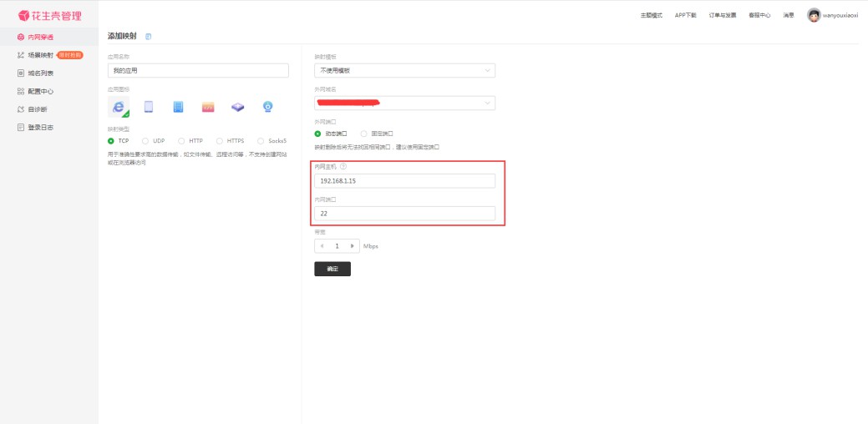Click the 确定 confirm button

(332, 270)
